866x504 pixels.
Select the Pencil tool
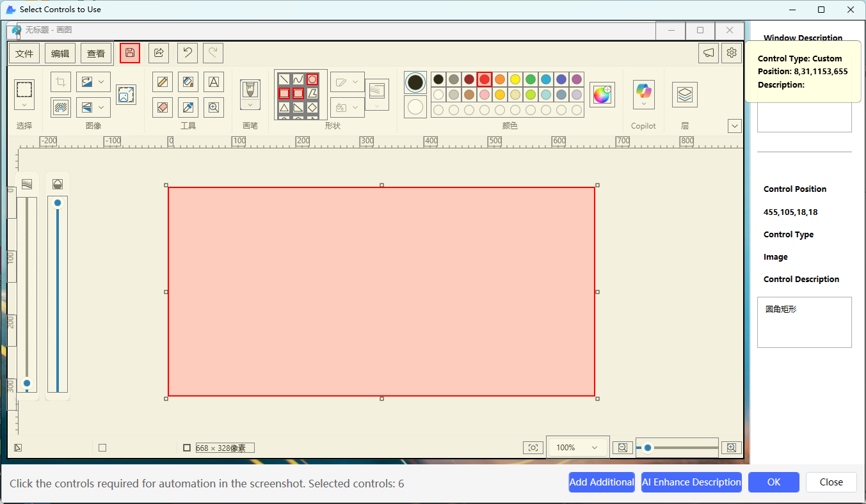point(163,82)
